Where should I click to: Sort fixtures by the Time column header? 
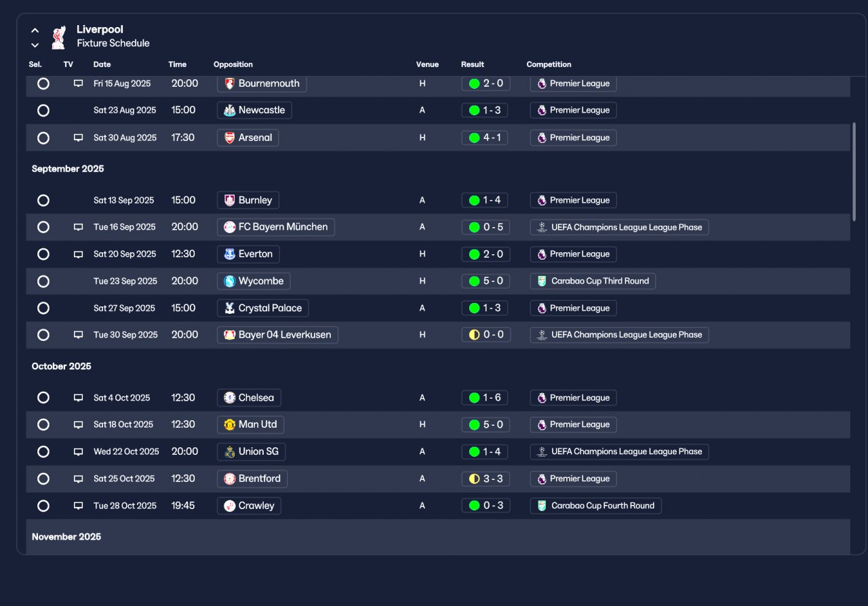[178, 64]
